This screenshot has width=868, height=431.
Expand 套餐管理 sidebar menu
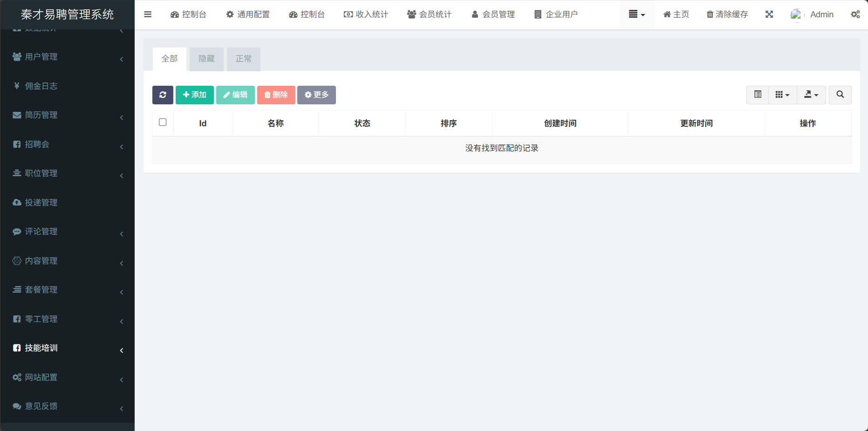(68, 290)
